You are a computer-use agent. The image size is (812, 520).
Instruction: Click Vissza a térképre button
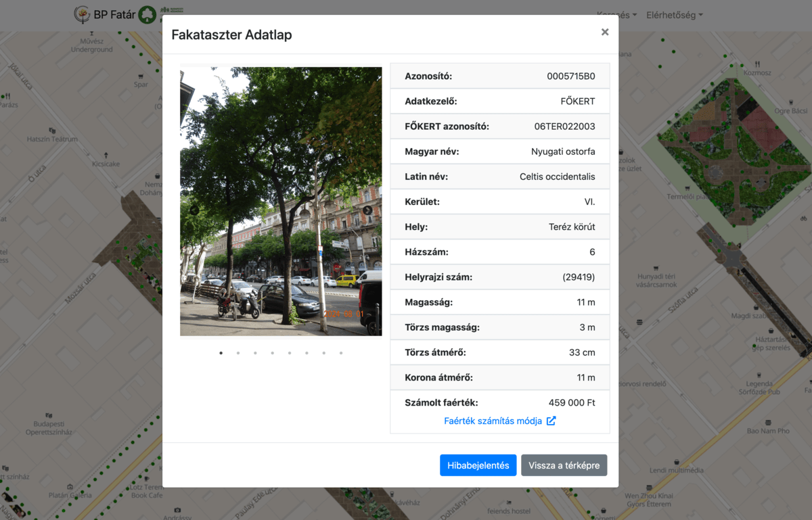[564, 465]
